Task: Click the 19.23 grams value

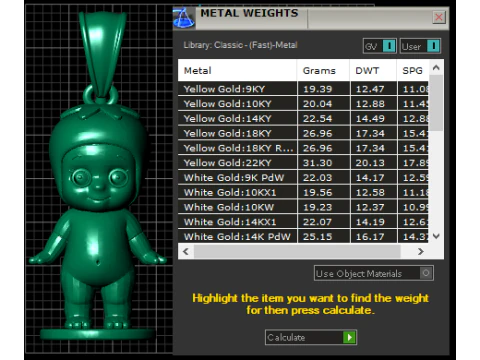Action: (317, 207)
